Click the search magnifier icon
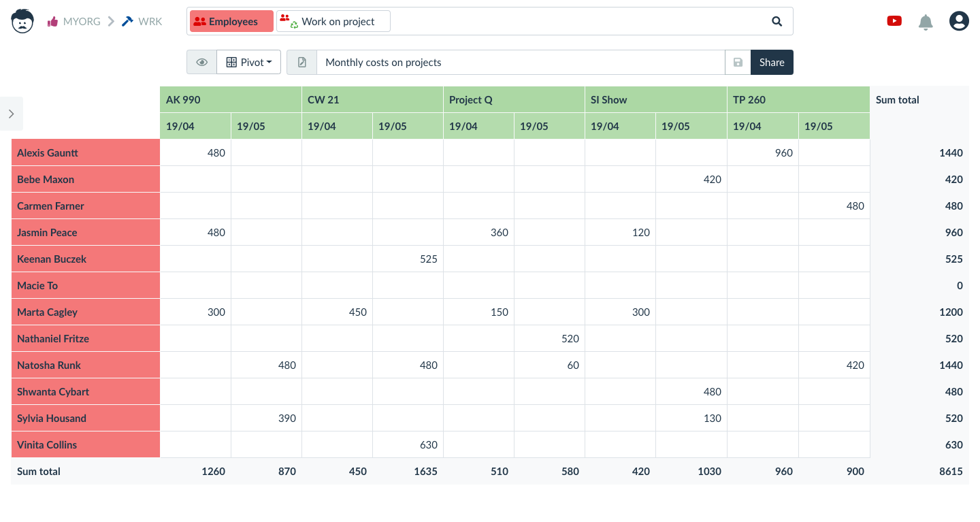This screenshot has width=980, height=522. pos(777,21)
